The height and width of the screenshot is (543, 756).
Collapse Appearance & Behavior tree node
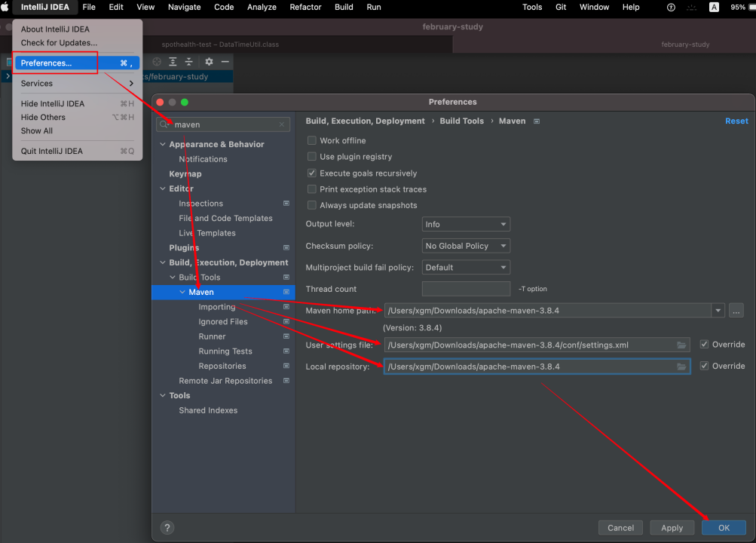(163, 144)
